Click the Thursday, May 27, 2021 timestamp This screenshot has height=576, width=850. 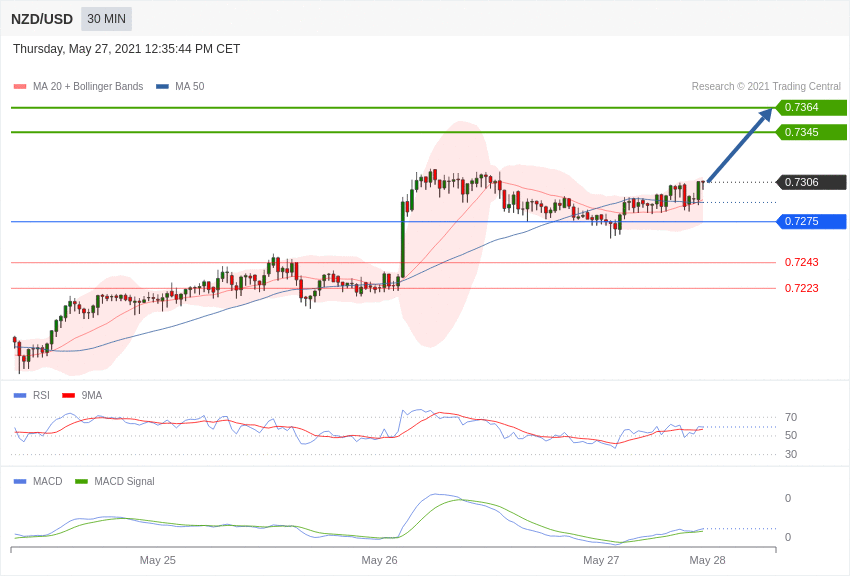click(x=126, y=49)
